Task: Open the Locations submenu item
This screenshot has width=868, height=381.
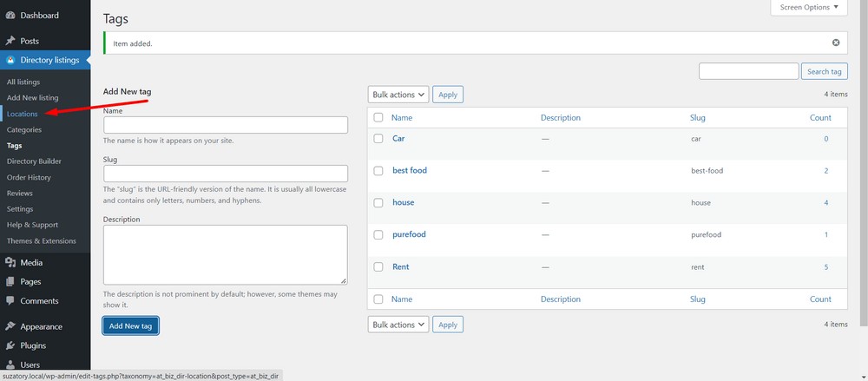Action: coord(23,114)
